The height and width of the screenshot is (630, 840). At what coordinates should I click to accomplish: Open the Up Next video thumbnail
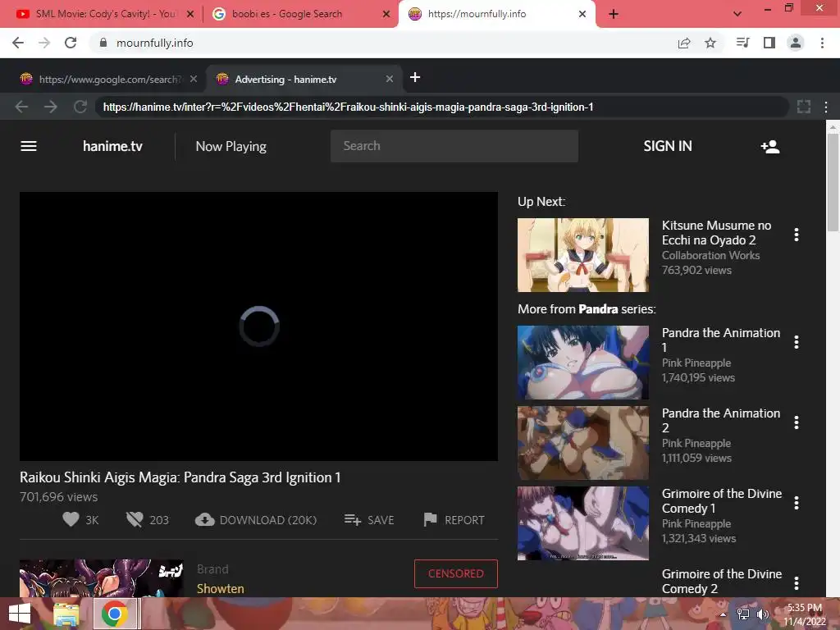[x=583, y=255]
